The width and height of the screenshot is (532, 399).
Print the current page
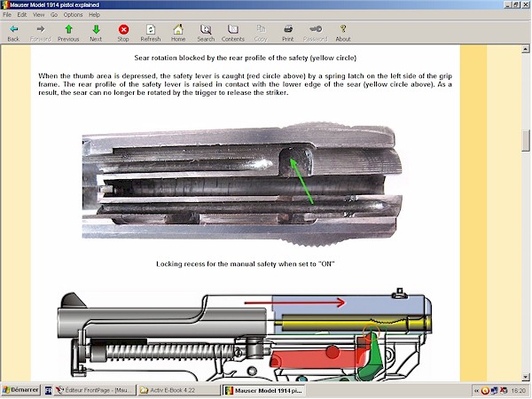[x=288, y=33]
